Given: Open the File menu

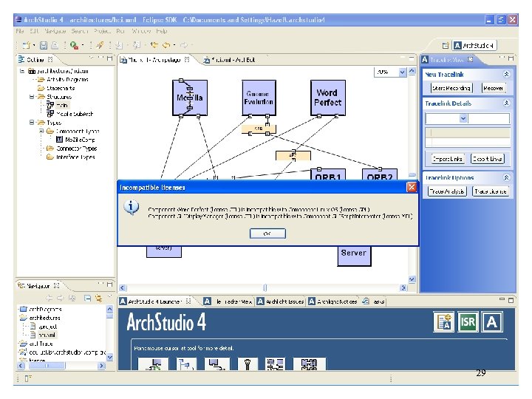Looking at the screenshot, I should (x=20, y=31).
